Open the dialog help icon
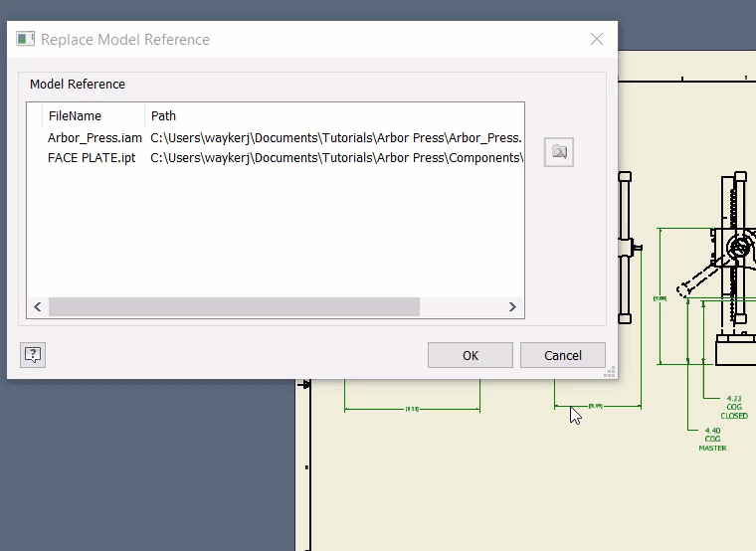The width and height of the screenshot is (756, 551). click(33, 355)
